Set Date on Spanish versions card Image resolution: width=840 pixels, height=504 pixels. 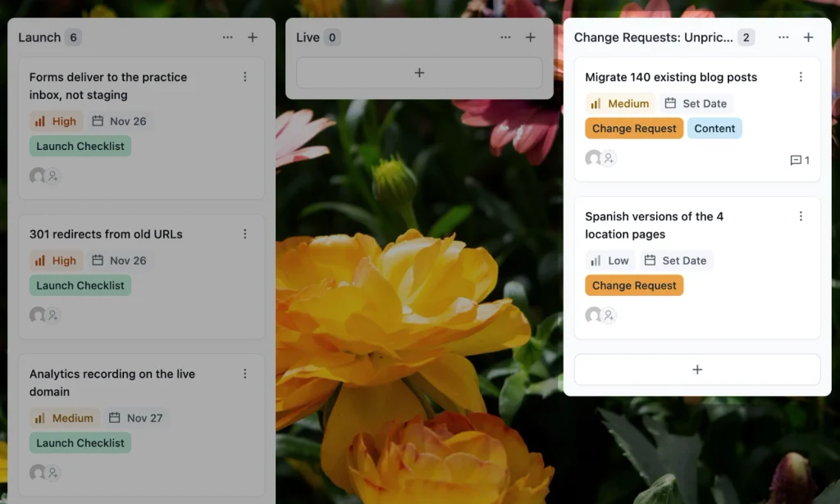[x=676, y=261]
